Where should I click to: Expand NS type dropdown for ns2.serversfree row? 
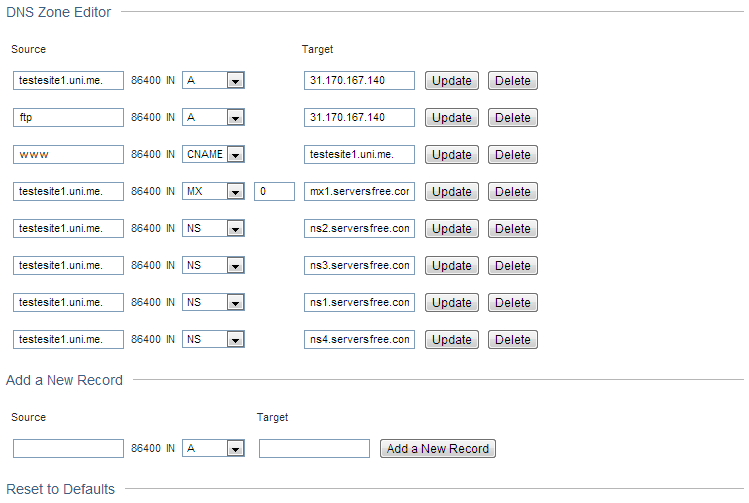tap(213, 228)
